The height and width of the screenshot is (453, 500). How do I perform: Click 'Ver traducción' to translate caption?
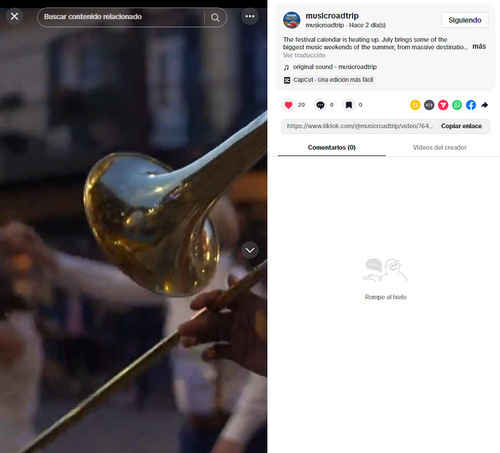(x=304, y=55)
